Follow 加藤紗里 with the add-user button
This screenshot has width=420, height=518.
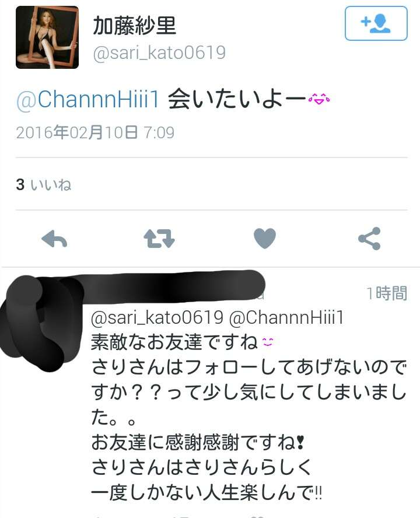click(x=376, y=23)
